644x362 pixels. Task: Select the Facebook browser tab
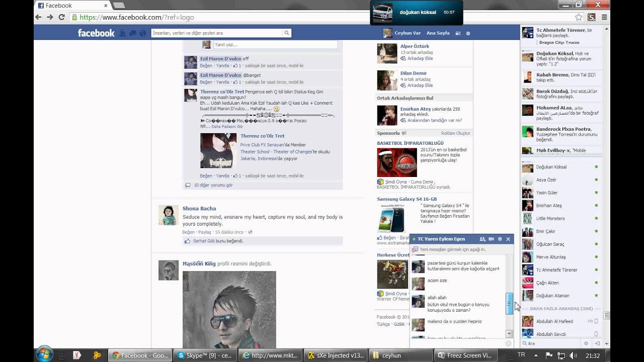(72, 6)
